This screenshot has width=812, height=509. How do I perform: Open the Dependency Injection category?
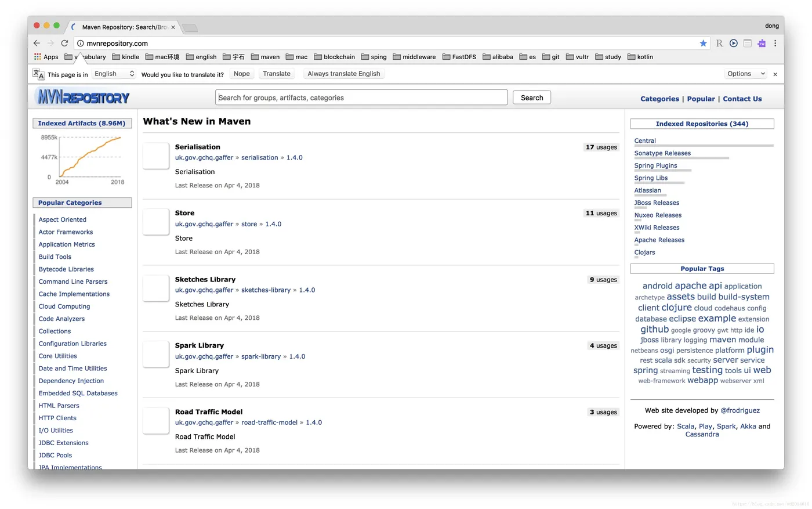coord(71,381)
